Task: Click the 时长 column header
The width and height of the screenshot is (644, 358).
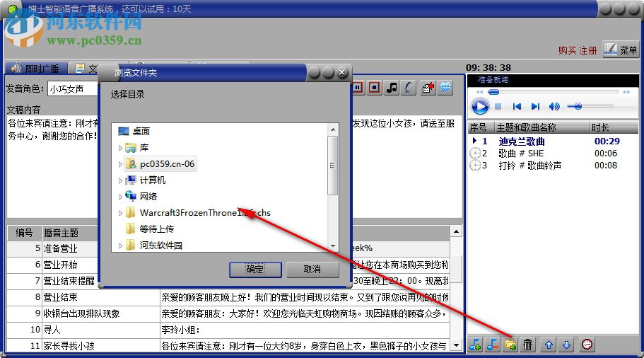Action: coord(614,127)
